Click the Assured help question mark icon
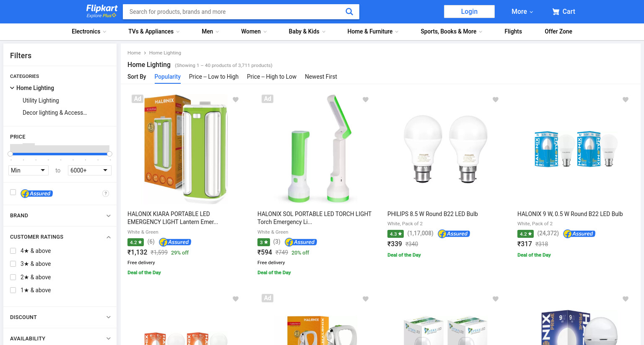The height and width of the screenshot is (345, 644). point(106,193)
